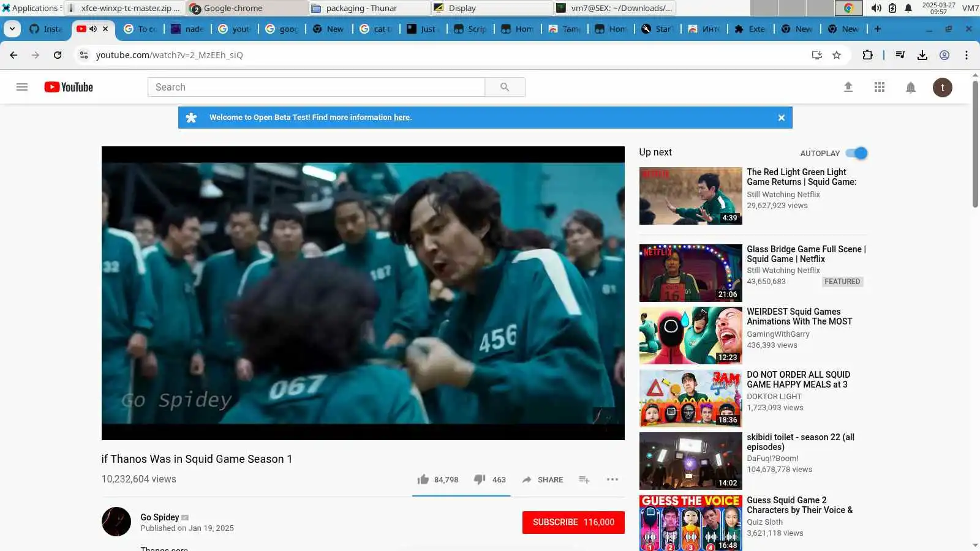Toggle the Autoplay switch

point(857,153)
